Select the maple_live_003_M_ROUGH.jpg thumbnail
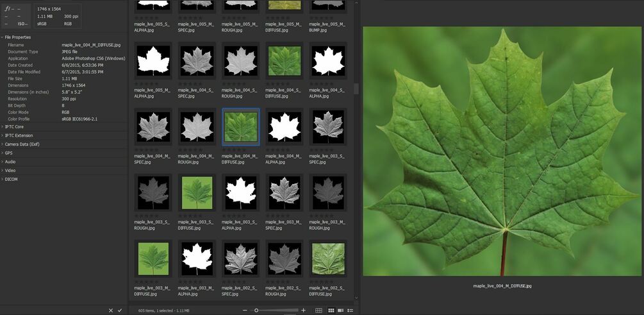 328,193
